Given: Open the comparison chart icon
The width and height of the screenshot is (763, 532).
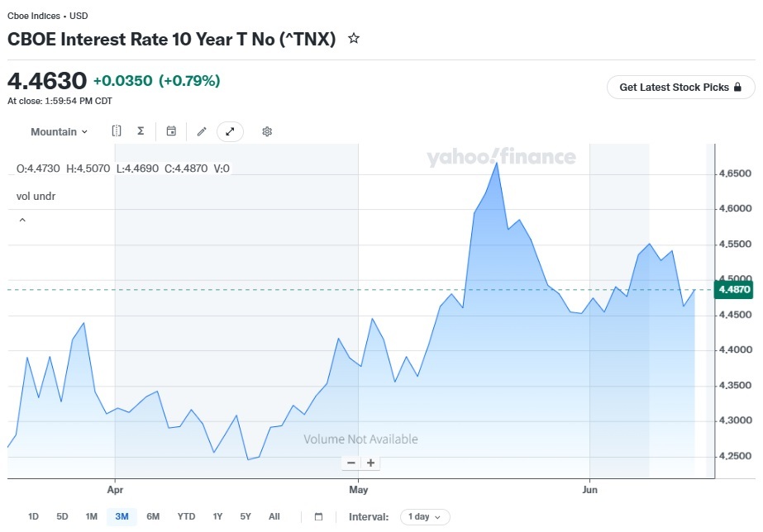Looking at the screenshot, I should coord(117,131).
